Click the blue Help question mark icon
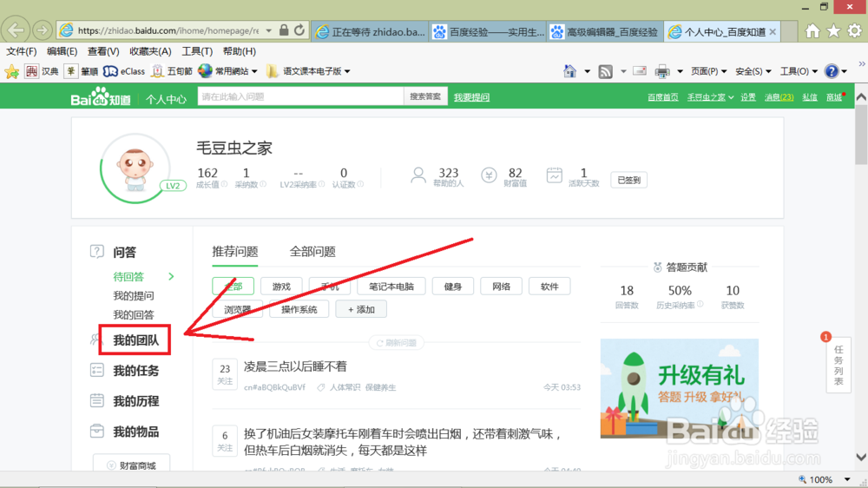Screen dimensions: 868x488 tap(831, 71)
